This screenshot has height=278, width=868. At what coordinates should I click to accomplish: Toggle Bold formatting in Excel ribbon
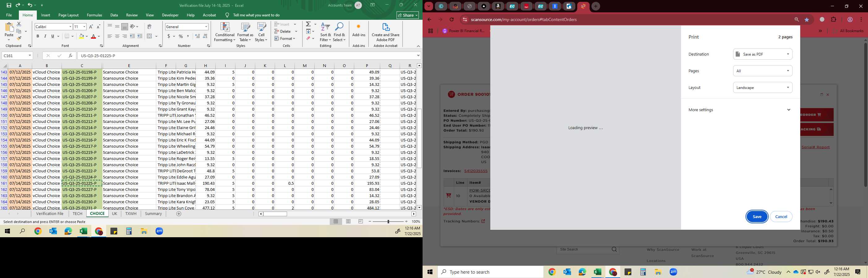[x=38, y=36]
